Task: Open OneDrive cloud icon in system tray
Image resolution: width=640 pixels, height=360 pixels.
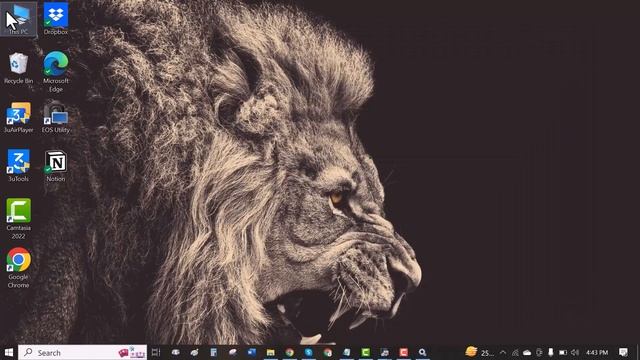Action: (x=527, y=353)
